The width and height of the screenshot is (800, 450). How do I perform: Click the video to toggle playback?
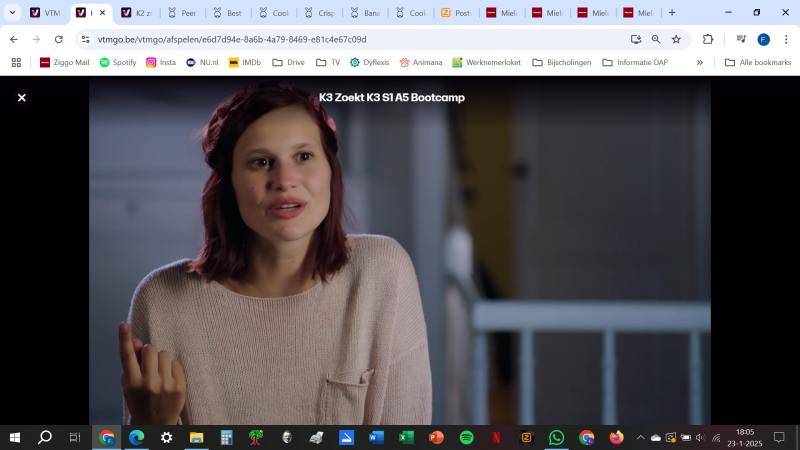[399, 250]
